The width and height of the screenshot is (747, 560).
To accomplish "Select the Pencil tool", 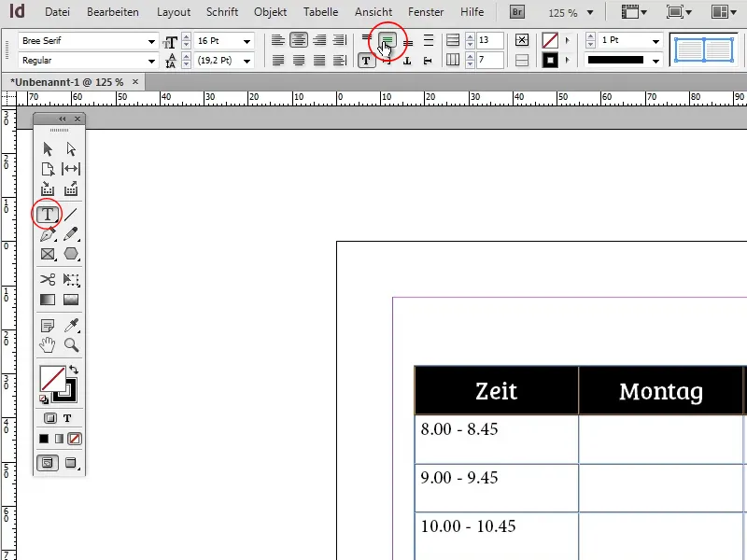I will point(71,234).
